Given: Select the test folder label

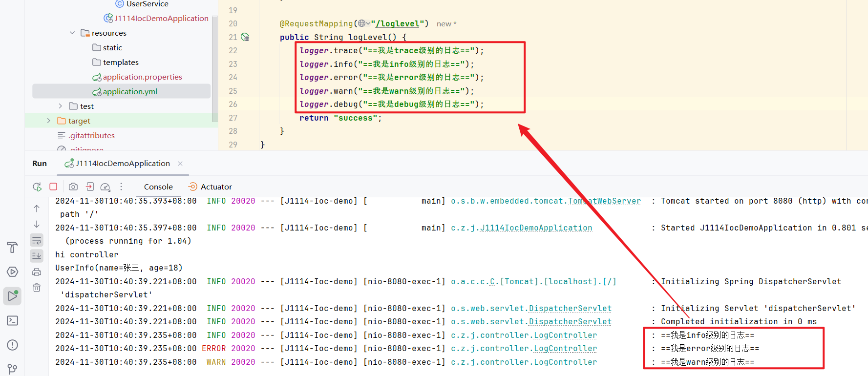Looking at the screenshot, I should tap(87, 106).
